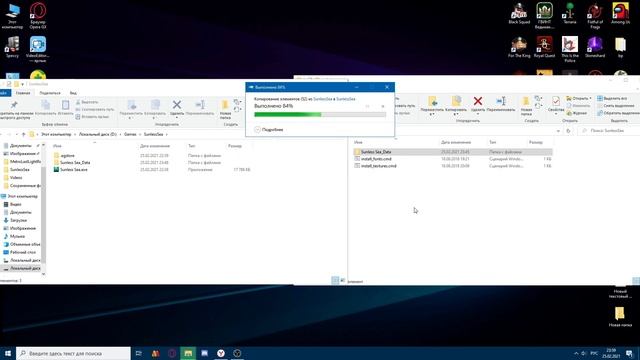
Task: Open Task View on the taskbar
Action: pyautogui.click(x=139, y=353)
